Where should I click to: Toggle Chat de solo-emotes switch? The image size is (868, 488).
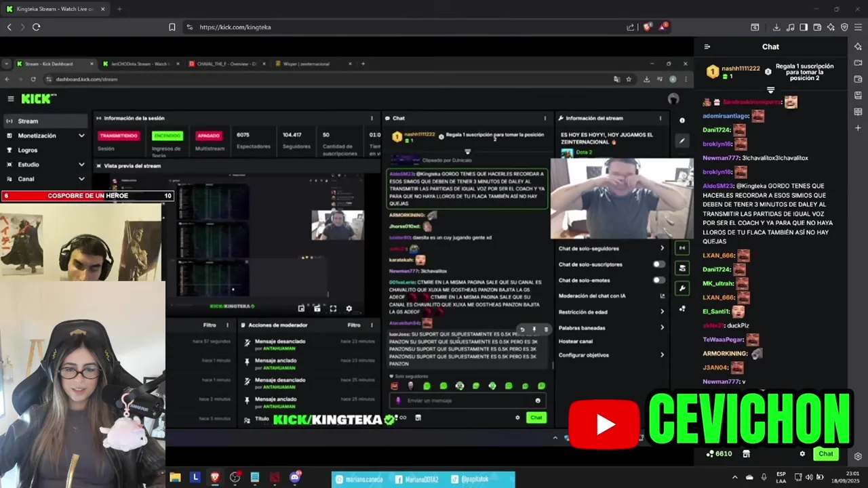(x=658, y=280)
